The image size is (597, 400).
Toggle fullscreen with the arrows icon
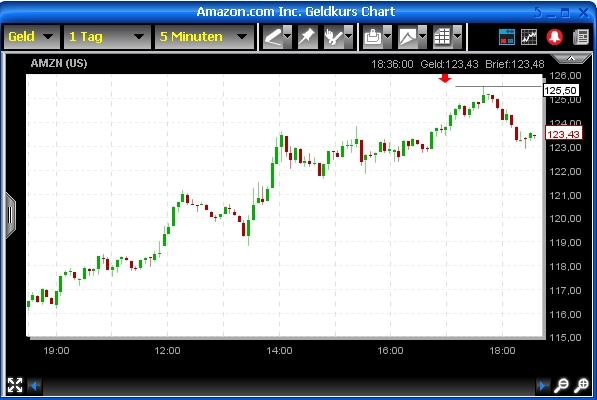pos(15,385)
